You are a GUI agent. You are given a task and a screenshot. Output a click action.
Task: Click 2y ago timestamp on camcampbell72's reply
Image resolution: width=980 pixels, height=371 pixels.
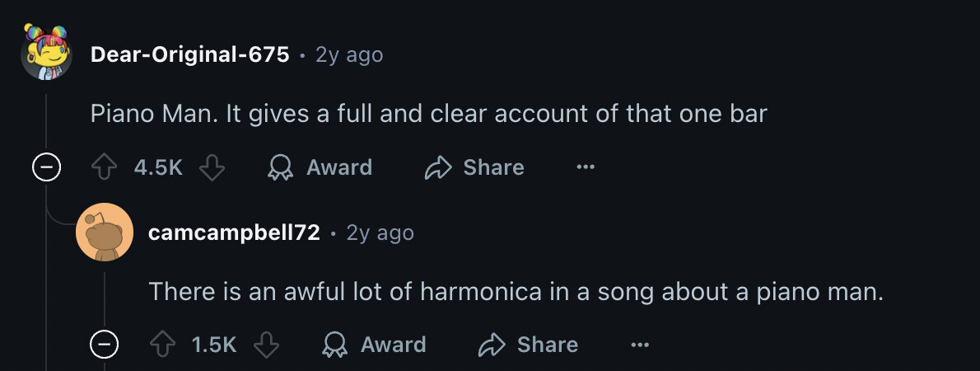coord(380,233)
